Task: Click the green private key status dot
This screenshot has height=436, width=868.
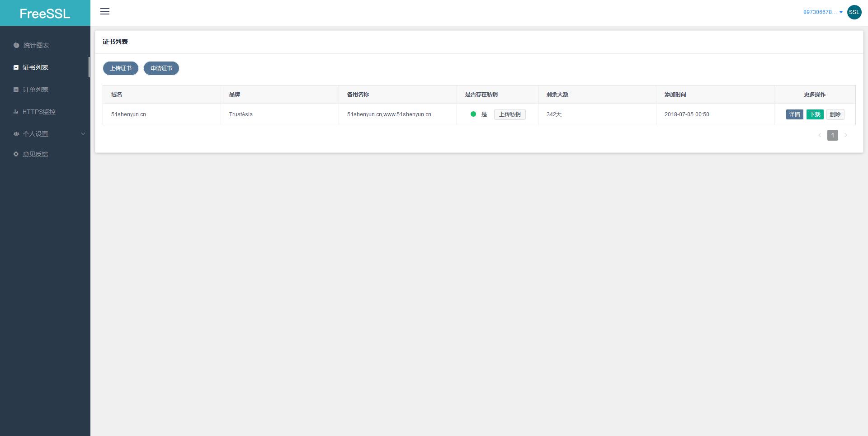Action: 473,114
